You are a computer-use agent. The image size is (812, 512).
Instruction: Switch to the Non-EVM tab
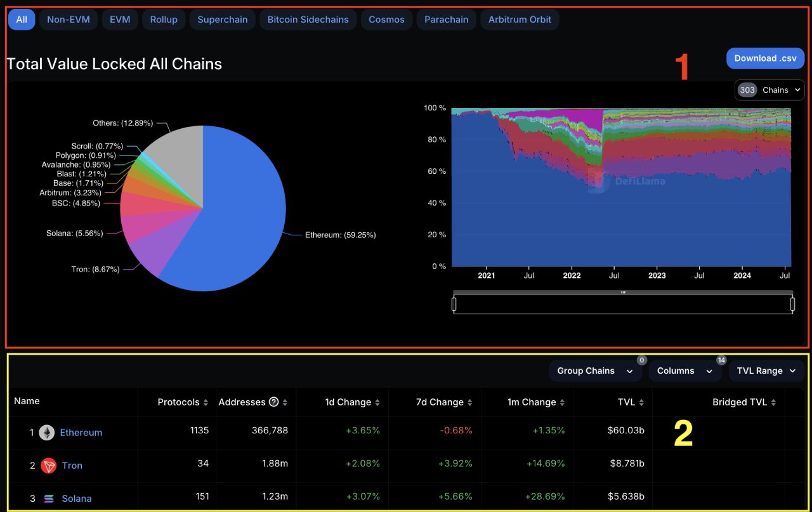[x=69, y=20]
